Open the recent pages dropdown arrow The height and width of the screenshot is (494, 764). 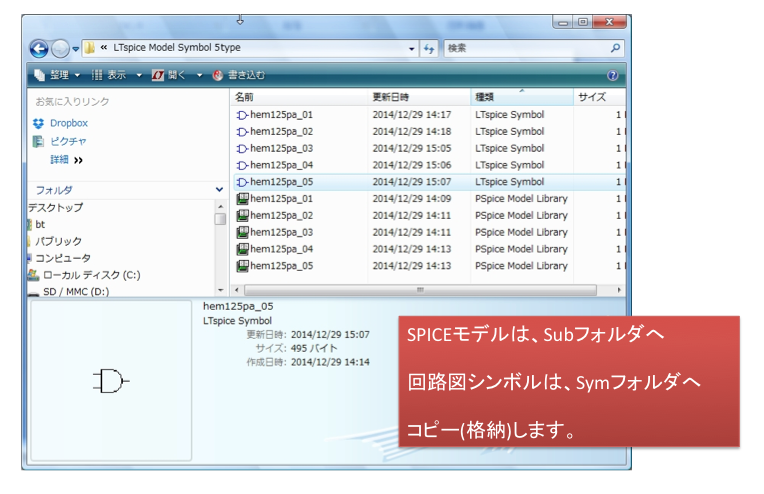[76, 49]
